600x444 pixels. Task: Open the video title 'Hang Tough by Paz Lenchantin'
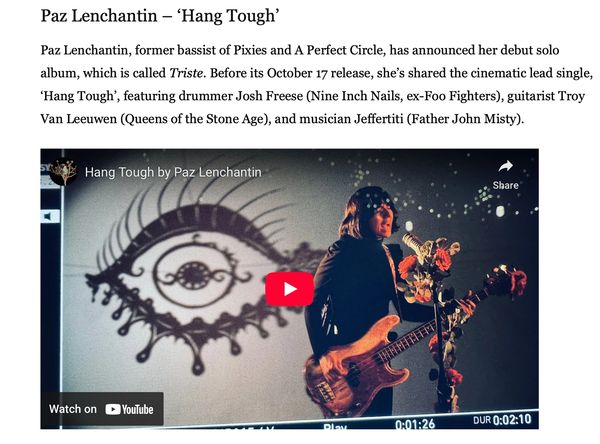(173, 172)
